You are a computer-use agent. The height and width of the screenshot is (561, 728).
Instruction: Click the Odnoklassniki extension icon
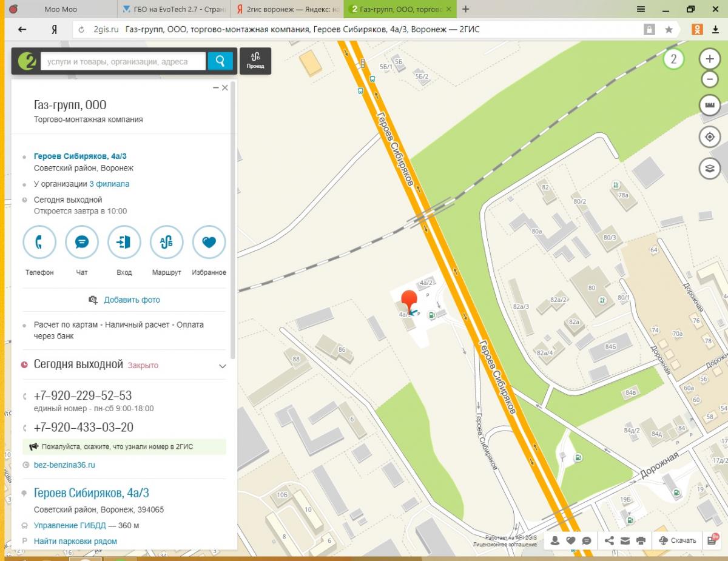[697, 29]
